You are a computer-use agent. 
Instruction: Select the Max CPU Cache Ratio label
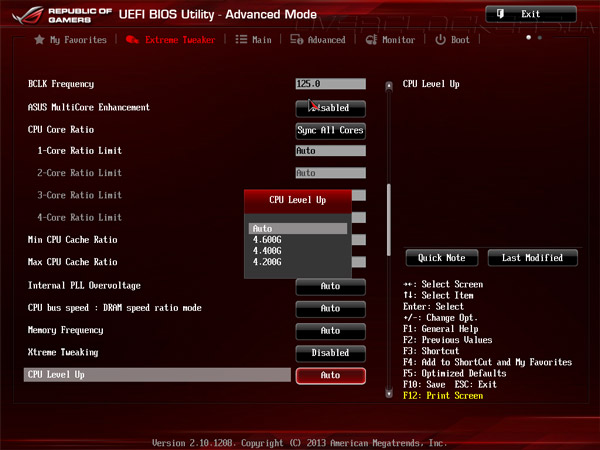[73, 262]
